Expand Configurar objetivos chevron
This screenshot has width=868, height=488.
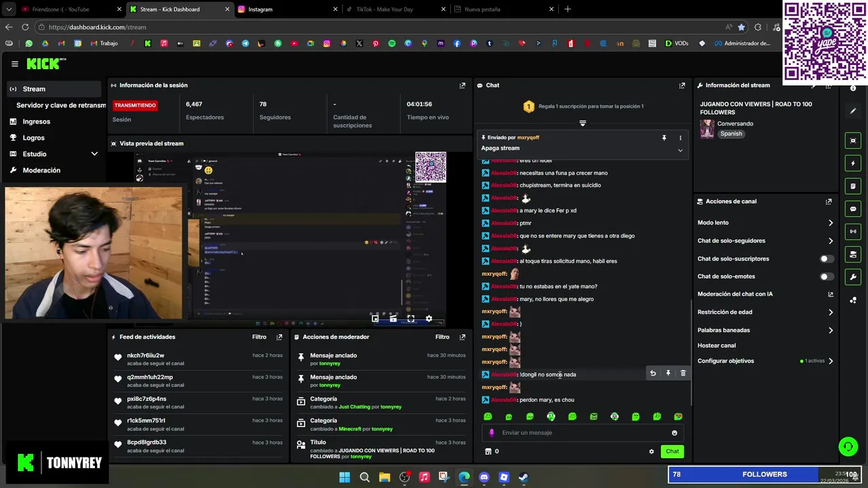pos(831,361)
